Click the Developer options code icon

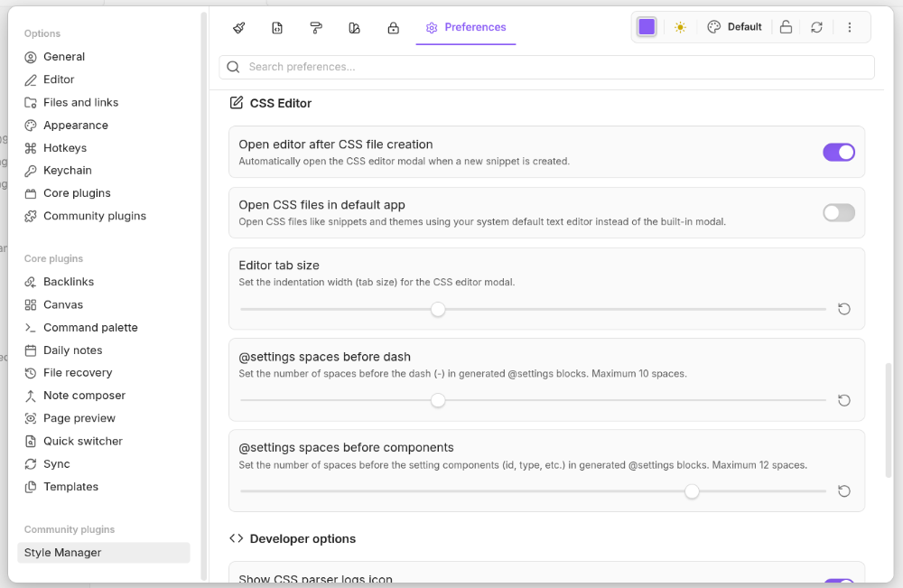236,538
